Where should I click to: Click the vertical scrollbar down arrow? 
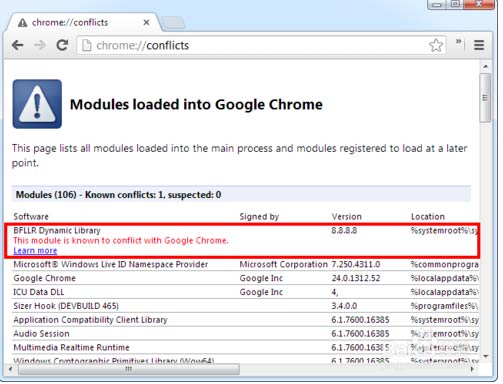pyautogui.click(x=486, y=356)
